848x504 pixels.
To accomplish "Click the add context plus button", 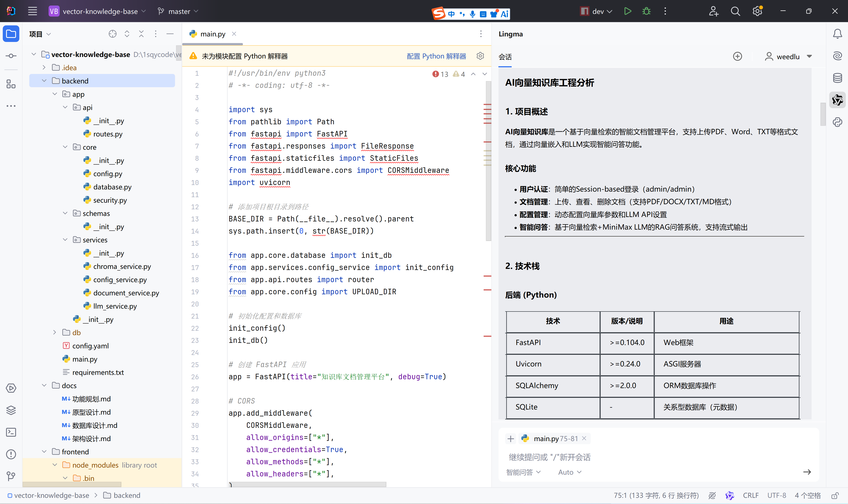I will pyautogui.click(x=511, y=438).
